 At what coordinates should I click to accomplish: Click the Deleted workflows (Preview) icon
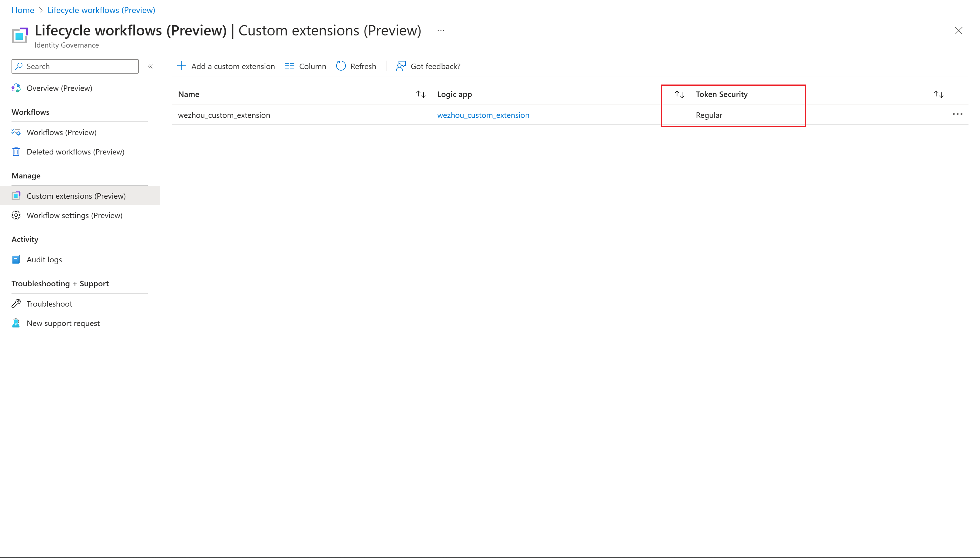click(x=16, y=151)
